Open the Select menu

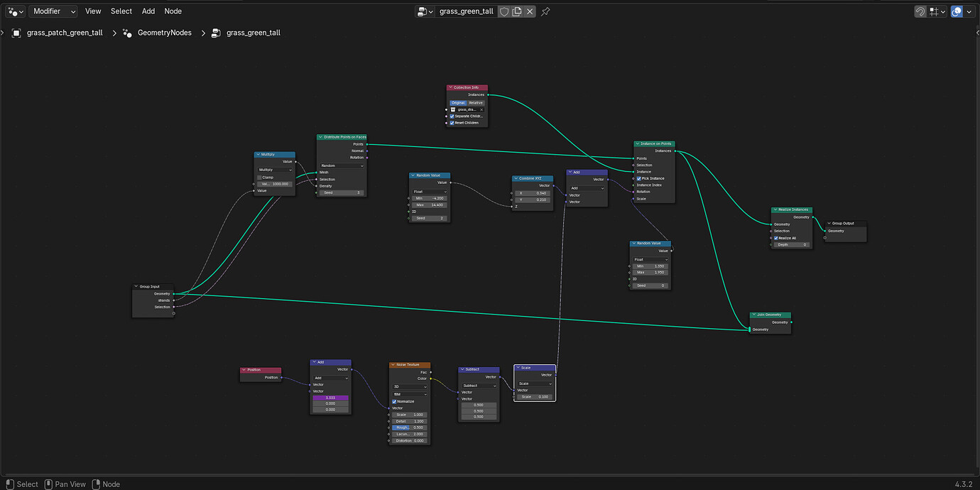[121, 11]
